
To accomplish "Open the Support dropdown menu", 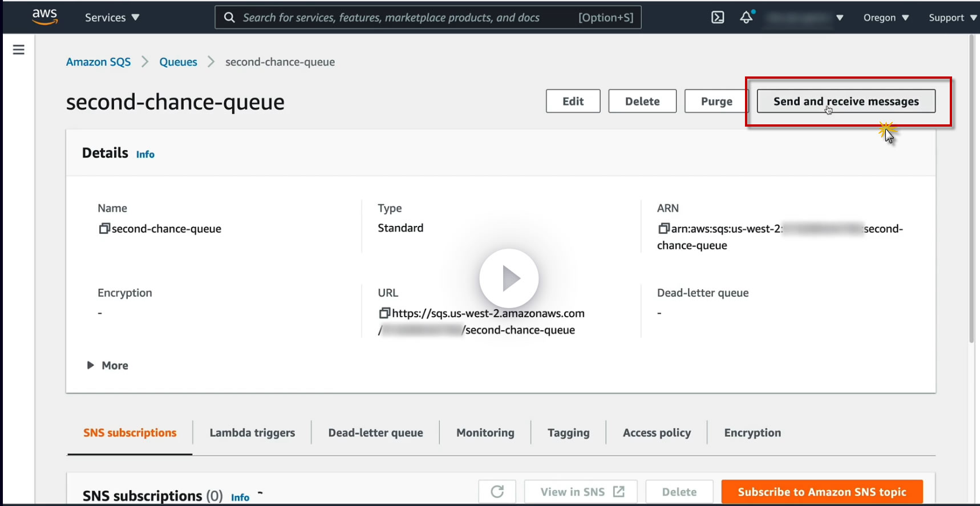I will click(x=953, y=18).
